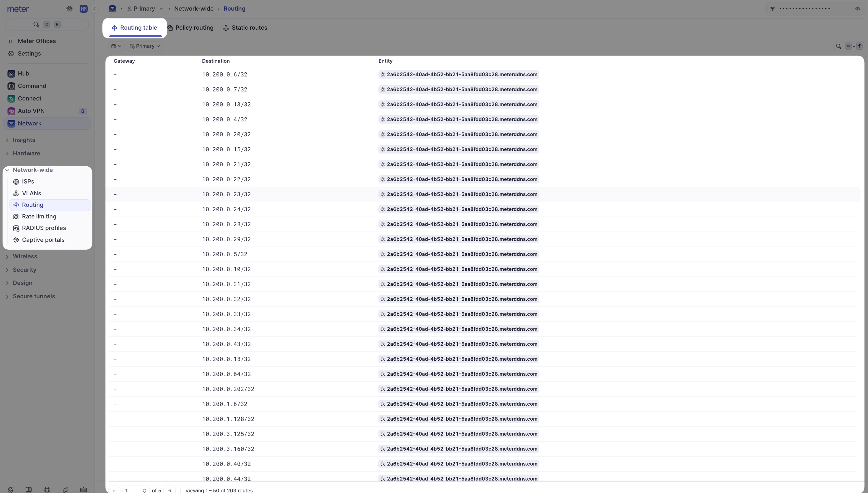Click the table search magnifier icon
868x493 pixels.
(839, 46)
